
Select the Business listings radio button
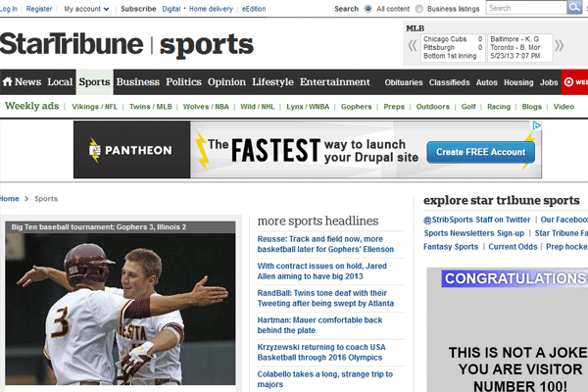418,9
